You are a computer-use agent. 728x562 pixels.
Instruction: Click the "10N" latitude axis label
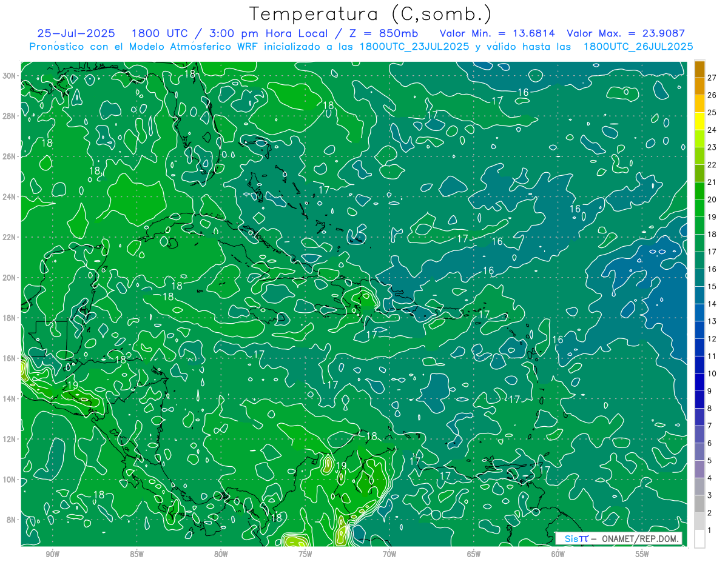(9, 480)
